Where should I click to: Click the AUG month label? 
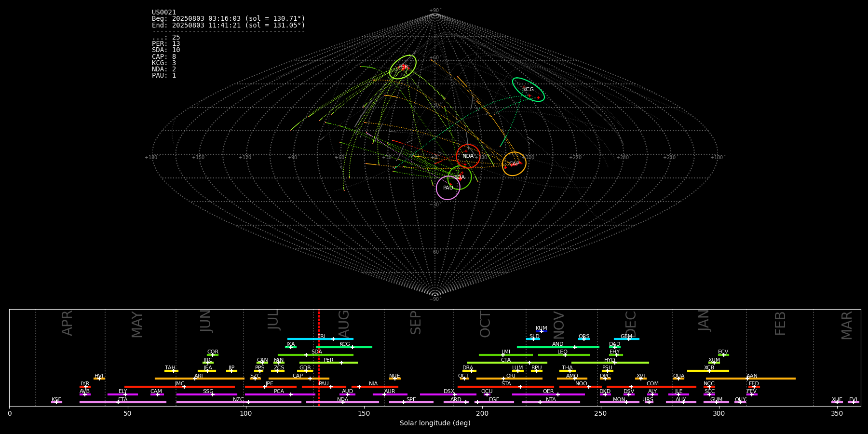344,324
